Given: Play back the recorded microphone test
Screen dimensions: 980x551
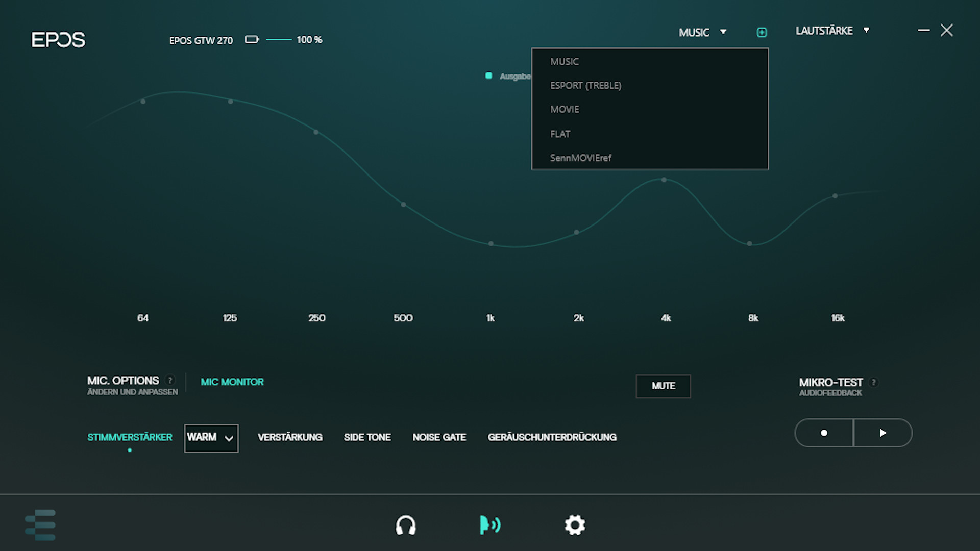Looking at the screenshot, I should coord(883,433).
